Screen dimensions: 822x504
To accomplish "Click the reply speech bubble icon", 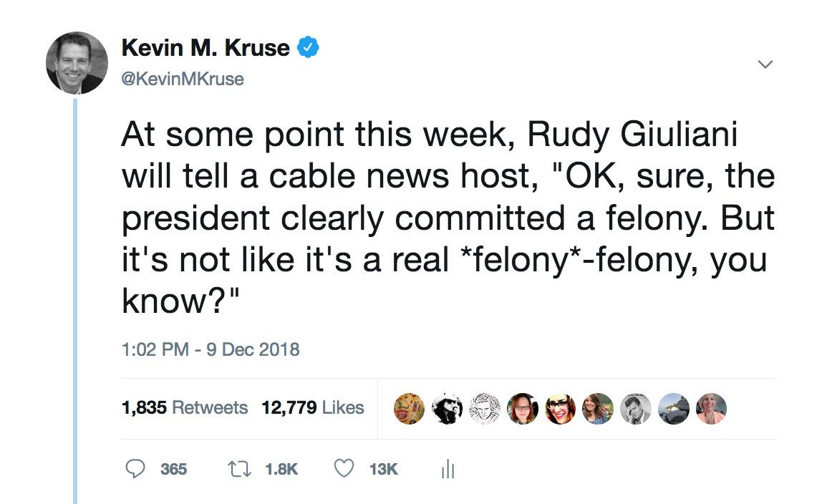I will coord(135,469).
